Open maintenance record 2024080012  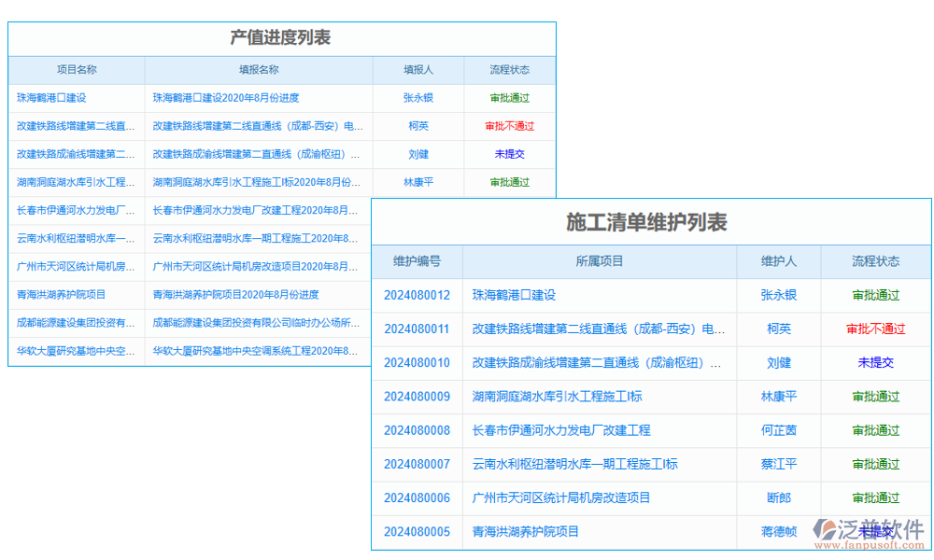[417, 296]
